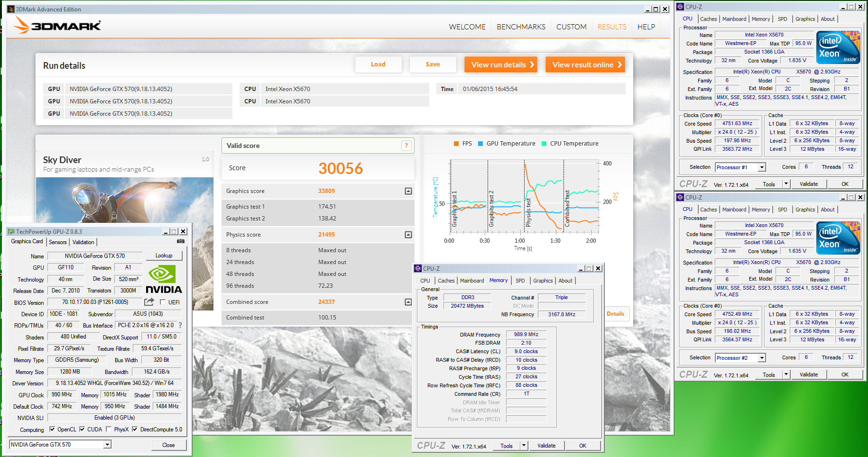Switch to Validation tab in GPU-Z
This screenshot has height=457, width=868.
[x=83, y=242]
